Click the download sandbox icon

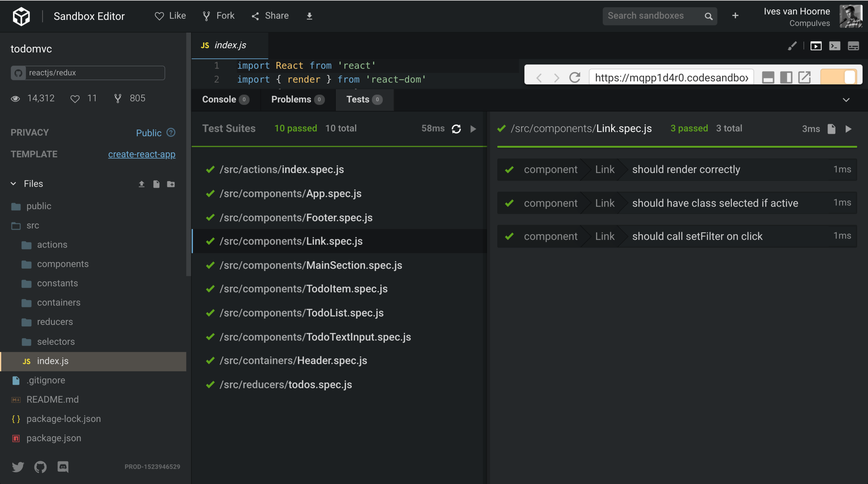tap(309, 16)
